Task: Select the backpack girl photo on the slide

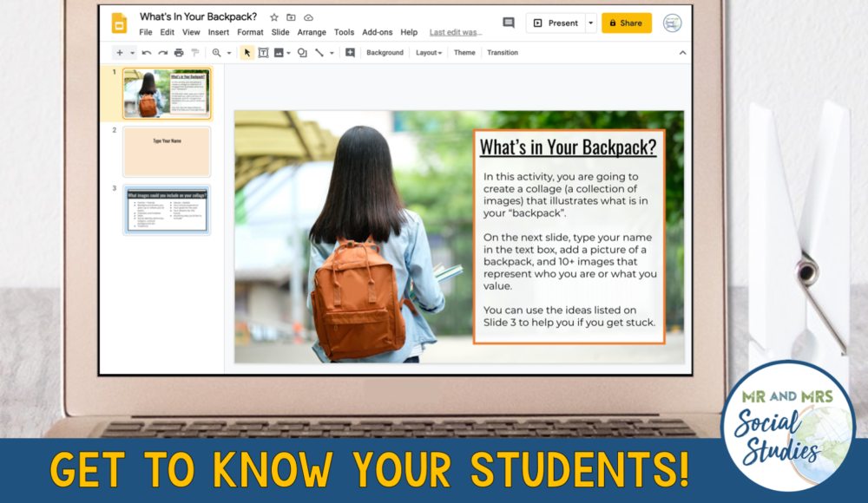Action: (354, 238)
